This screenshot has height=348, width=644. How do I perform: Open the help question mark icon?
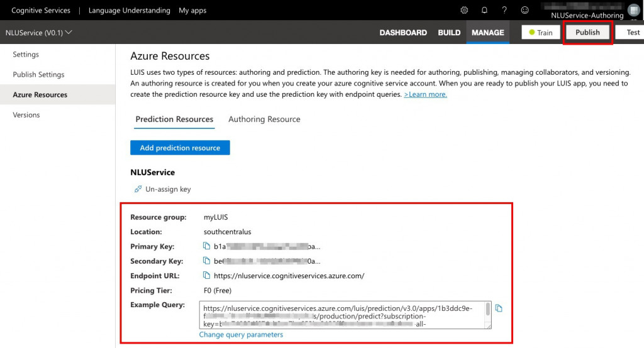(x=504, y=10)
